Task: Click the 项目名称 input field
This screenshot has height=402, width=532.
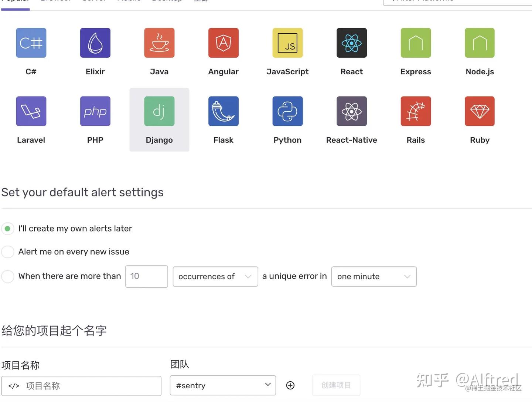Action: coord(81,385)
